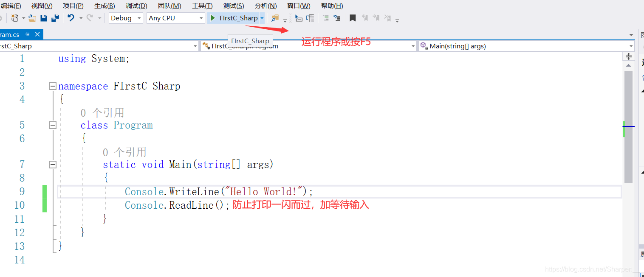Click the 'Program' class name on line 5
This screenshot has height=277, width=644.
(x=133, y=125)
